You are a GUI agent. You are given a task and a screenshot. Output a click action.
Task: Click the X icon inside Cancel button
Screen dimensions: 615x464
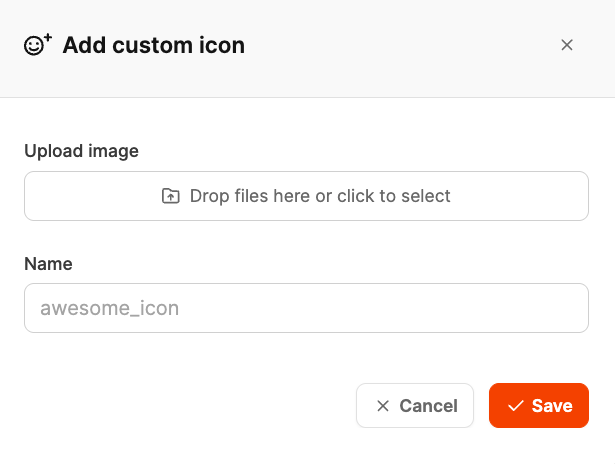(382, 406)
